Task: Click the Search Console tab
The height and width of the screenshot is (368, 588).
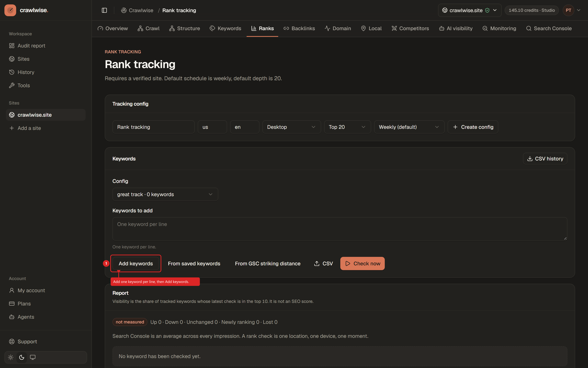Action: point(549,29)
